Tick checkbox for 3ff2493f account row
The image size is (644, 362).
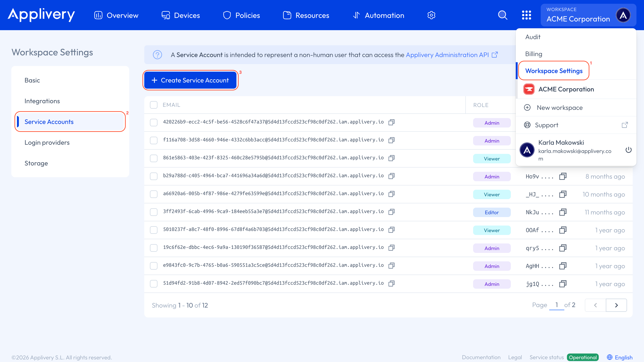tap(153, 212)
